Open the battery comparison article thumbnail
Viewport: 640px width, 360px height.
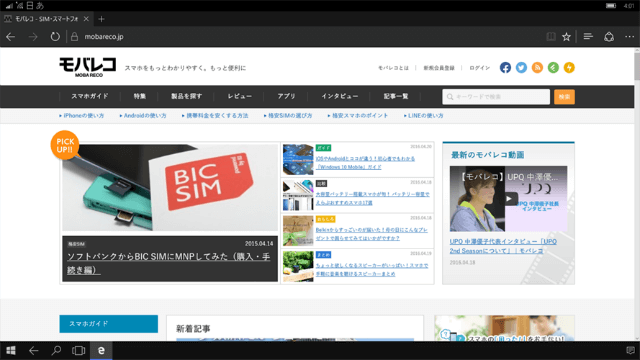(x=298, y=195)
